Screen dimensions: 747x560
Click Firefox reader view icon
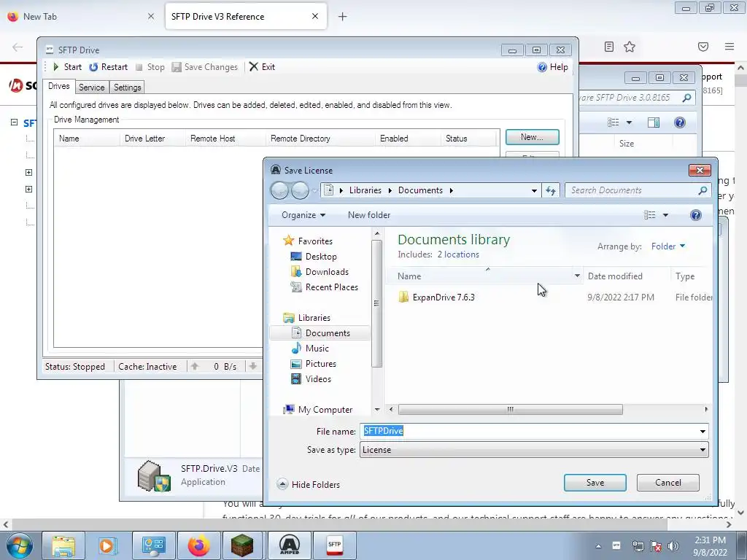tap(609, 47)
